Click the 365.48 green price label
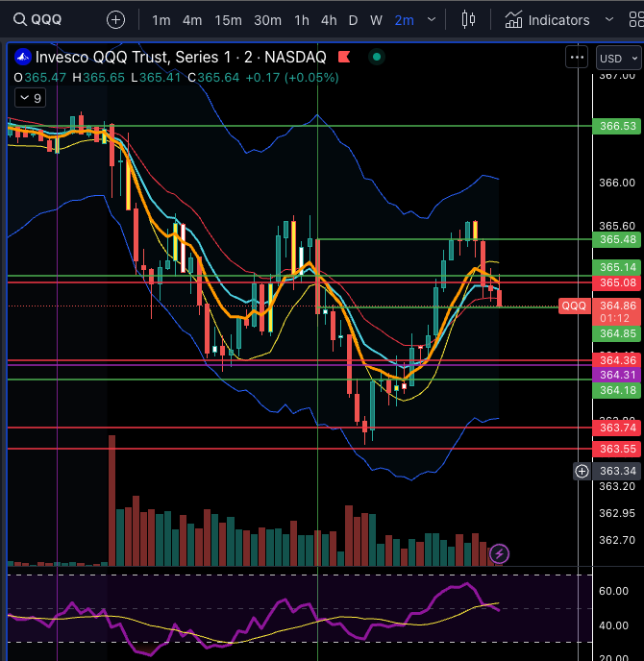644x661 pixels. [x=617, y=239]
